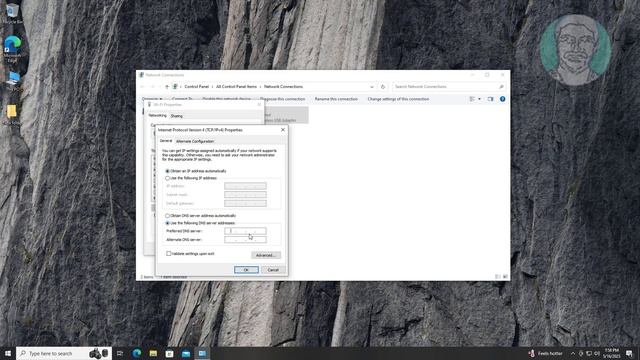This screenshot has height=360, width=640.
Task: Click the Alternate DNS server field
Action: pyautogui.click(x=245, y=240)
